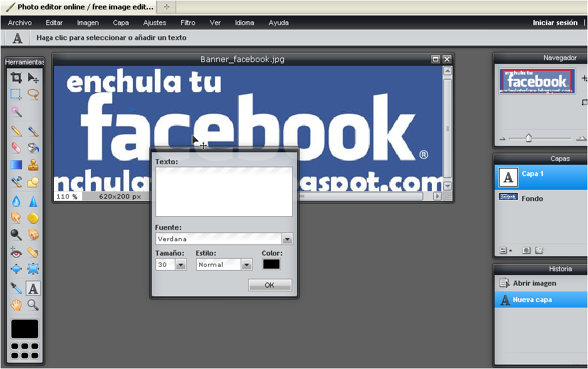588x369 pixels.
Task: Choose the Lasso tool
Action: 33,94
